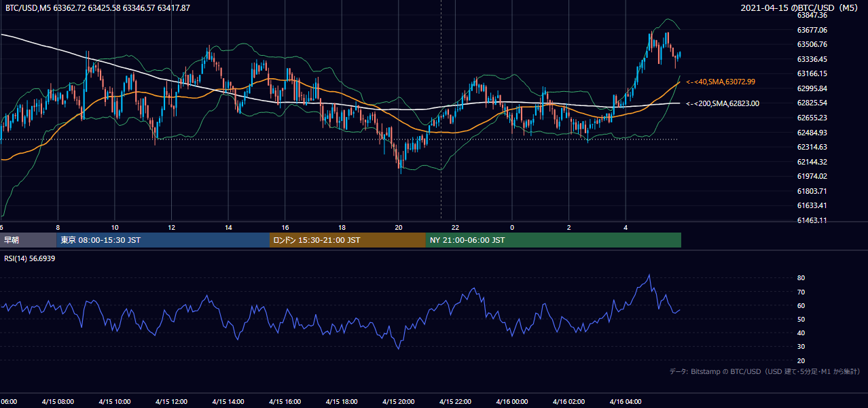Click the price axis label 62995.84
The height and width of the screenshot is (408, 868).
point(812,88)
